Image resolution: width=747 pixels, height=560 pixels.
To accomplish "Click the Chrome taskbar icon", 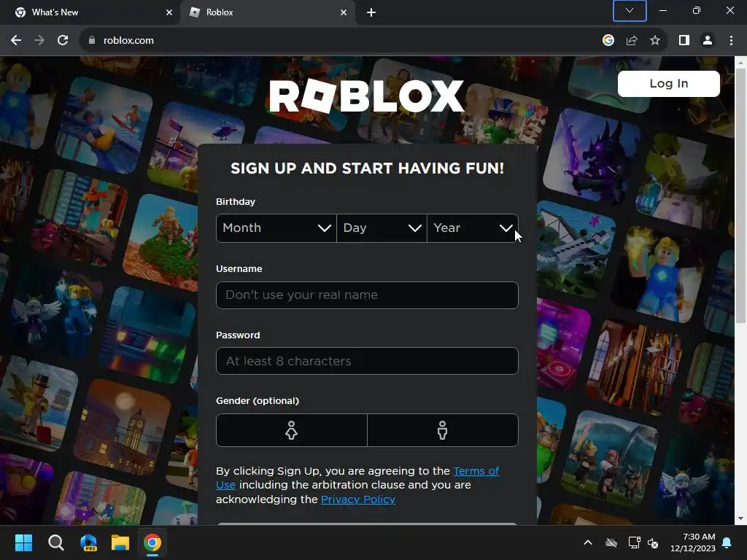I will pos(152,542).
